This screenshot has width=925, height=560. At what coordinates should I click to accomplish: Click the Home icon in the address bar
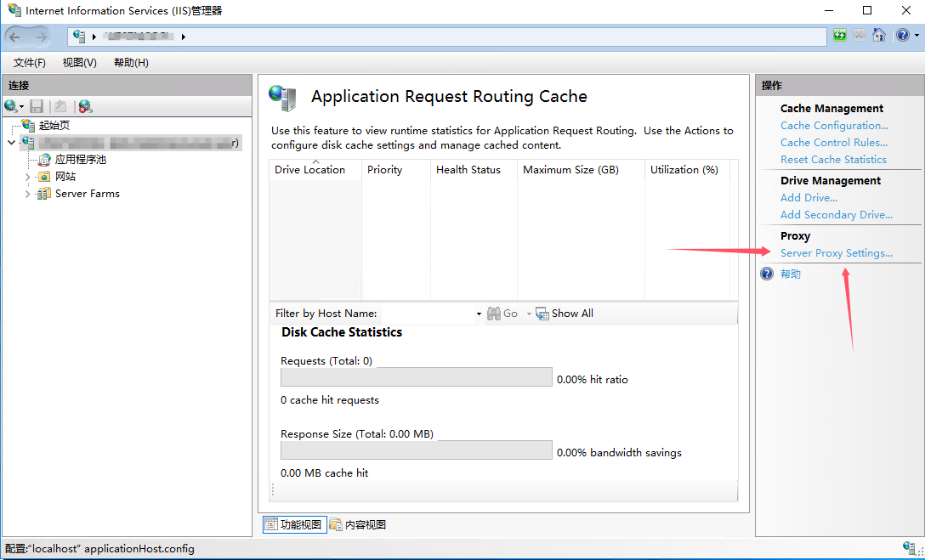pos(879,35)
